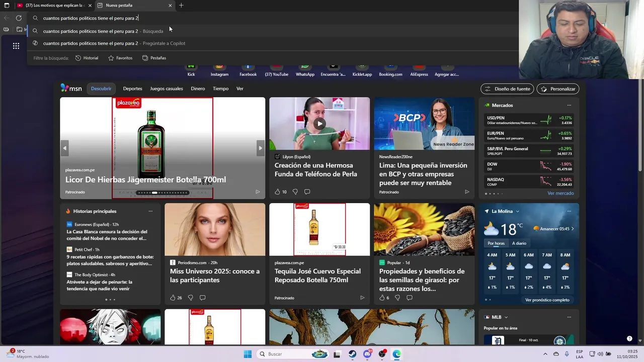Viewport: 644px width, 362px height.
Task: Click the address bar search field
Action: (x=272, y=18)
